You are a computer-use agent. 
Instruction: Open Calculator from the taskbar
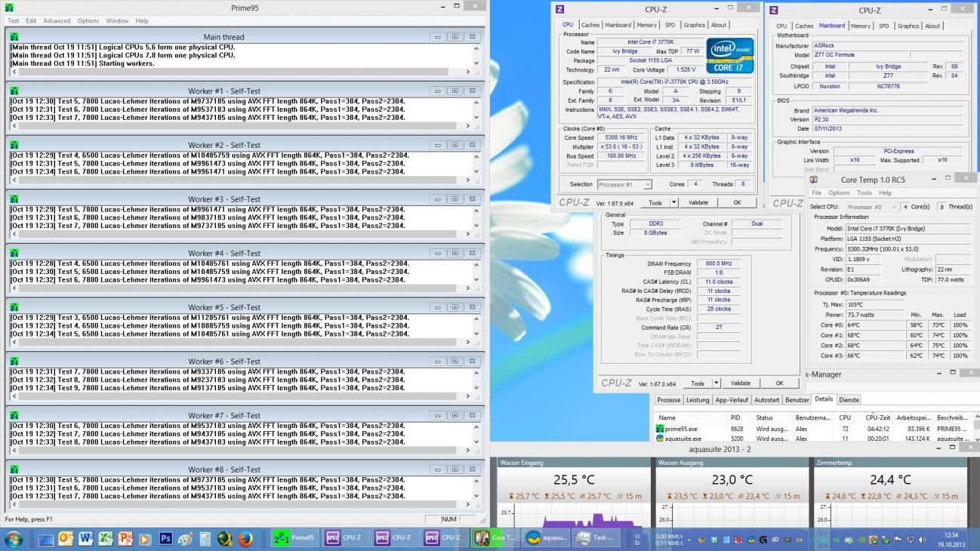205,539
